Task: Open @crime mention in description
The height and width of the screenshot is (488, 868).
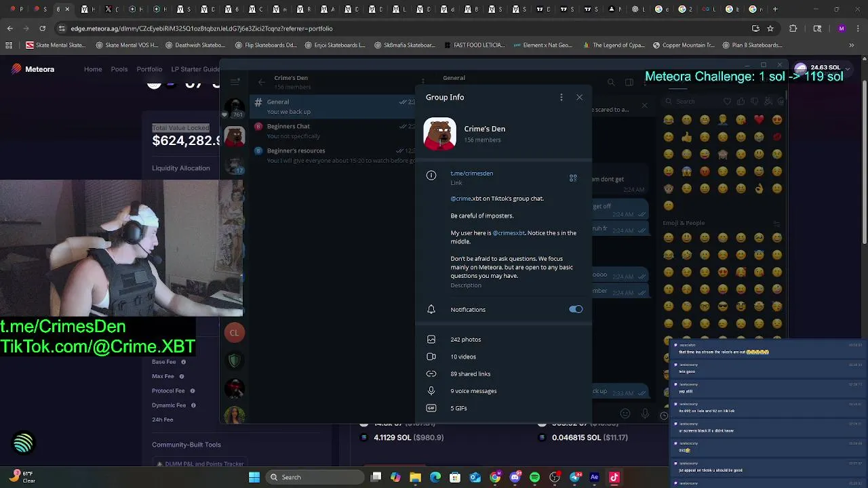Action: [x=460, y=199]
